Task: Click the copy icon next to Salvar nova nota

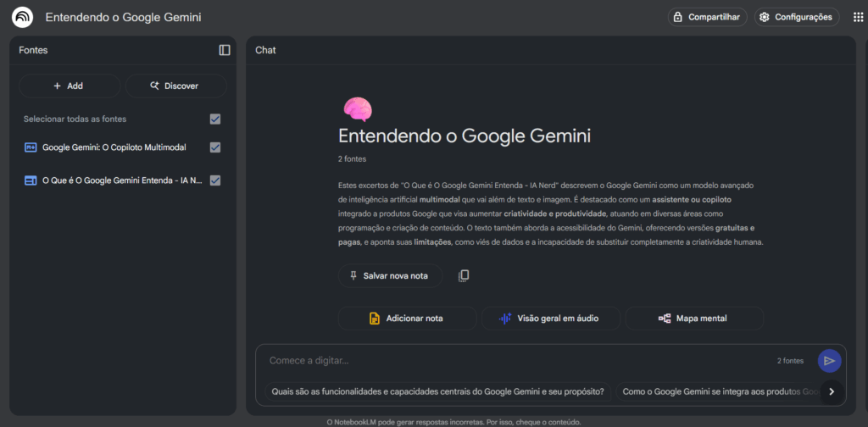Action: [464, 275]
